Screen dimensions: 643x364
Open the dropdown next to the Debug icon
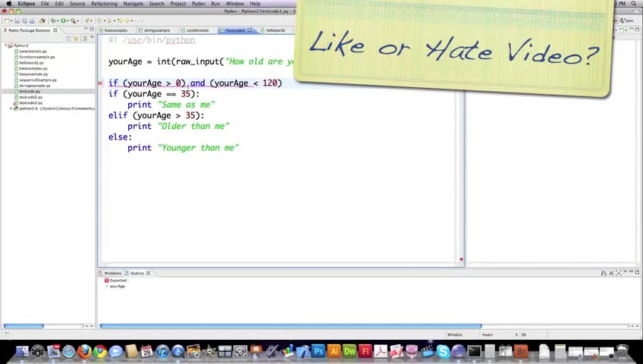(57, 21)
